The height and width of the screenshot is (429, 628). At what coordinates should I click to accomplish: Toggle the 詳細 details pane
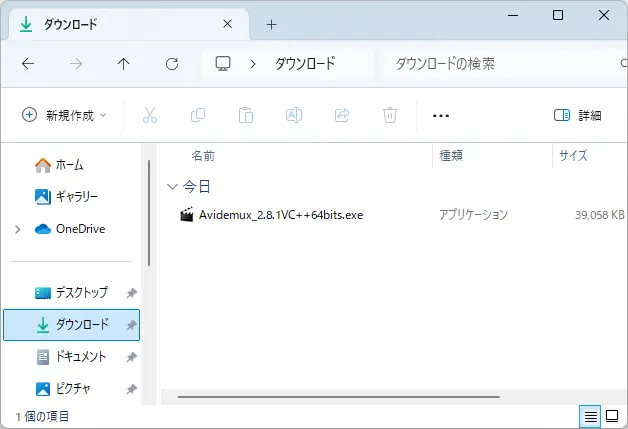[x=578, y=115]
